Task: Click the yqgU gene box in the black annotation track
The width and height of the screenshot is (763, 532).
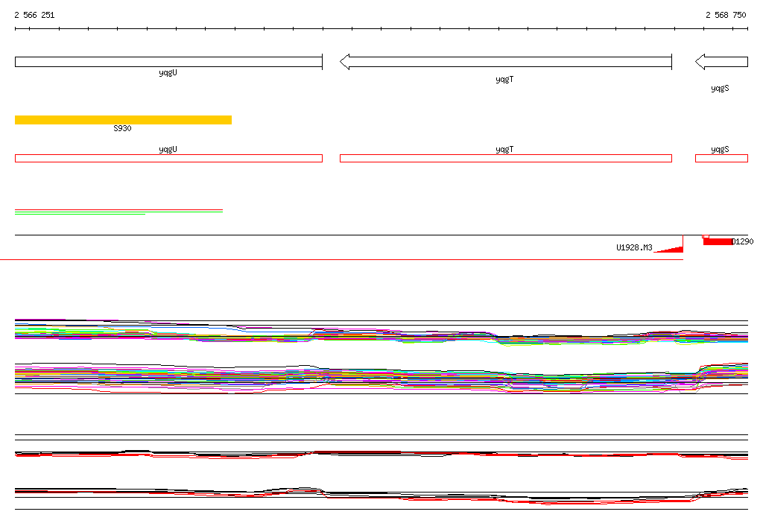Action: click(168, 62)
